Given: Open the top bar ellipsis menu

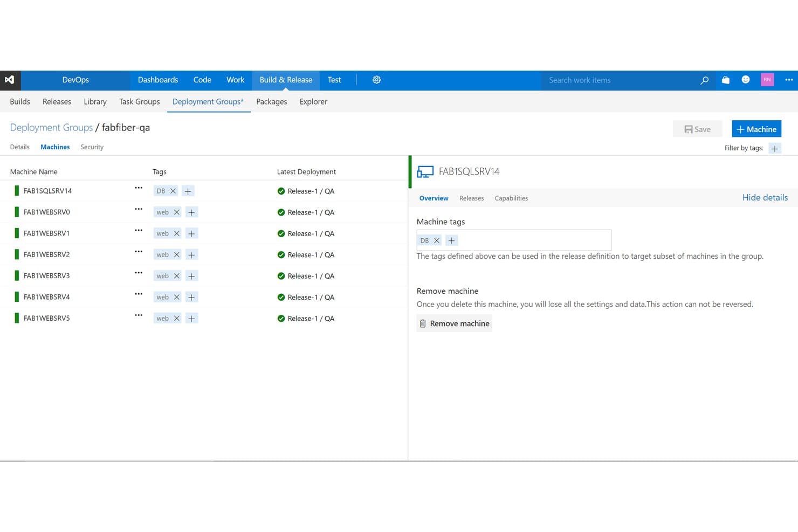Looking at the screenshot, I should tap(789, 80).
